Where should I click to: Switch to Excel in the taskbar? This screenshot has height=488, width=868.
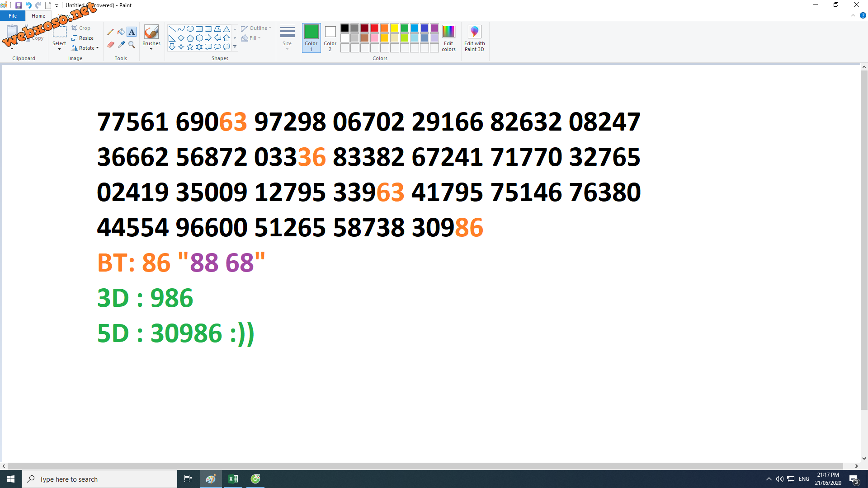[x=233, y=479]
